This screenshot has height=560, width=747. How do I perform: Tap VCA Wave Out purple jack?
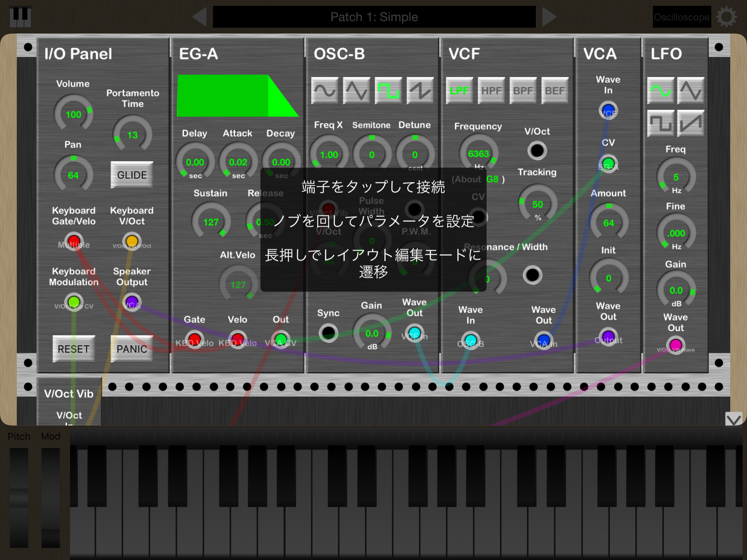tap(608, 337)
